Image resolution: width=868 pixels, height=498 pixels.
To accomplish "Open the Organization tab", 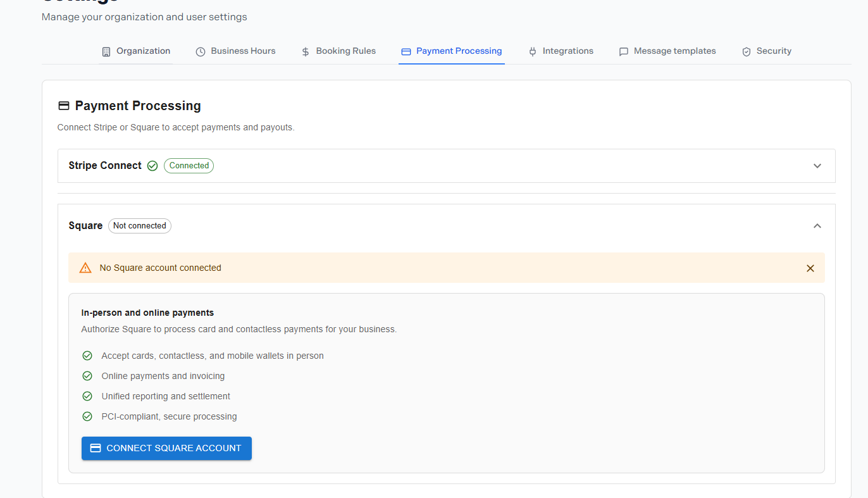I will pyautogui.click(x=136, y=51).
